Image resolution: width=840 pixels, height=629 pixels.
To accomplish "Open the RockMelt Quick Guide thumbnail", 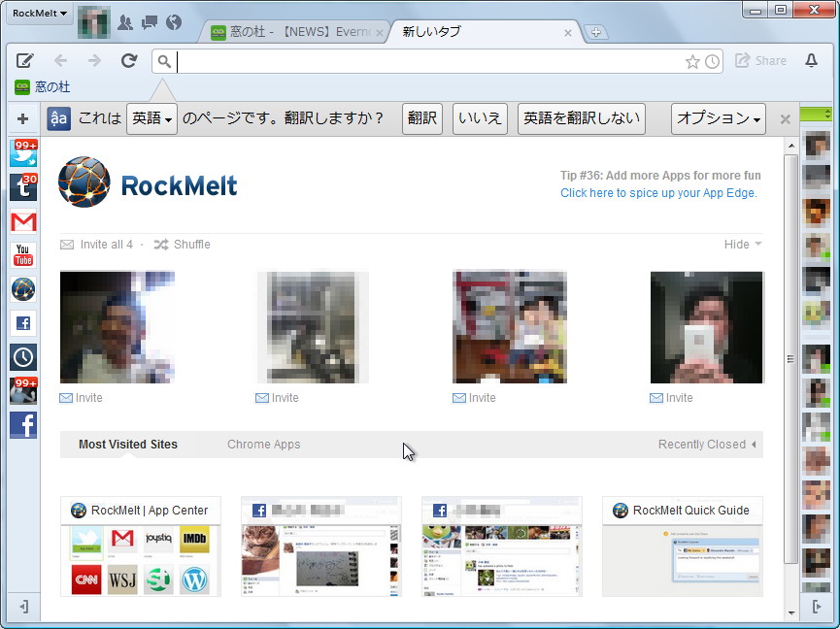I will pyautogui.click(x=683, y=546).
